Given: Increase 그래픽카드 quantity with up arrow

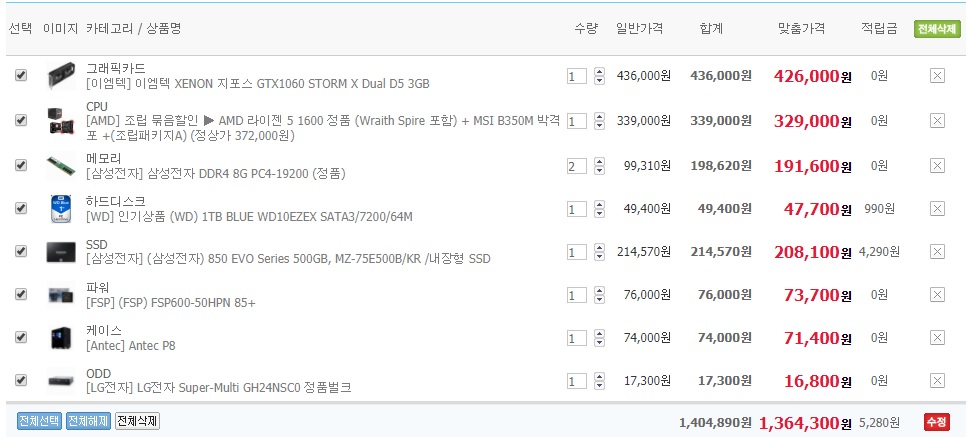Looking at the screenshot, I should 599,72.
